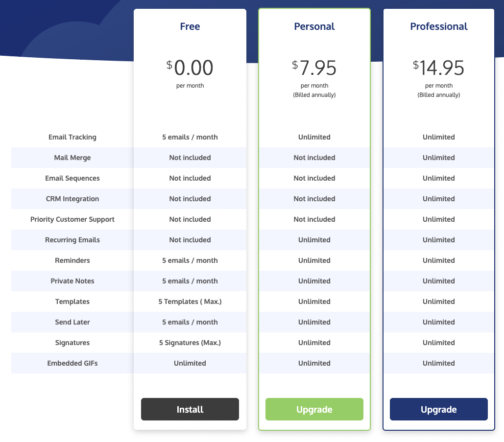Click the green Upgrade button for Personal
This screenshot has width=504, height=442.
click(314, 409)
